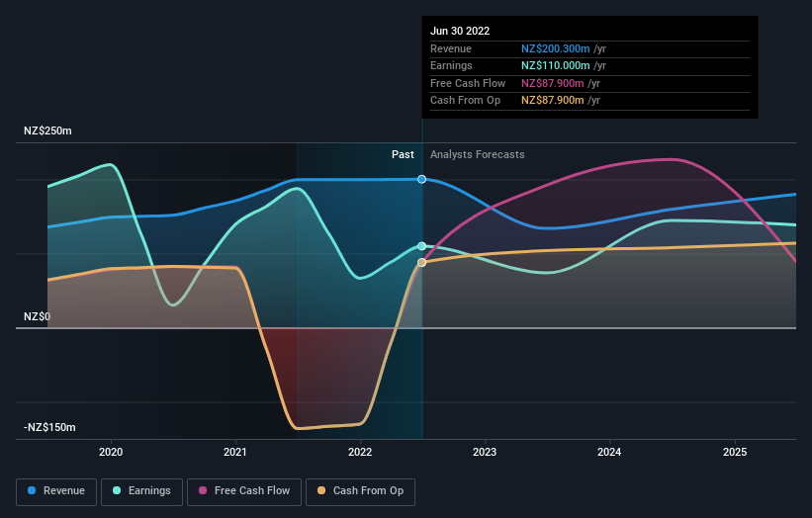Click the orange Cash From Op legend dot
Screen dimensions: 812x518
[321, 490]
